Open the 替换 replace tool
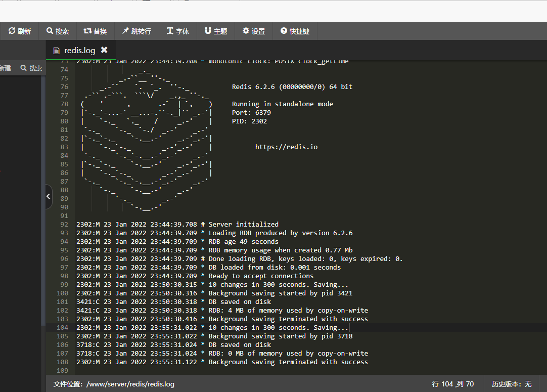Image resolution: width=547 pixels, height=392 pixels. click(95, 31)
